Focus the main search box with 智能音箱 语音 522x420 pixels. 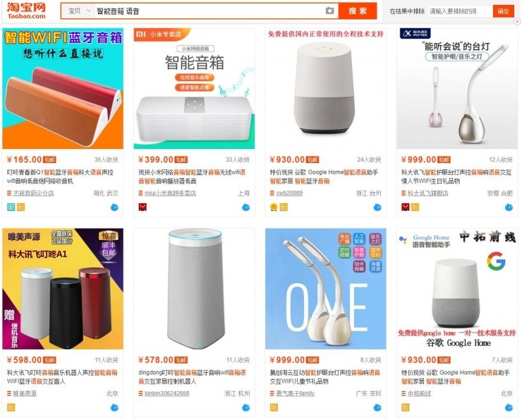pos(210,11)
